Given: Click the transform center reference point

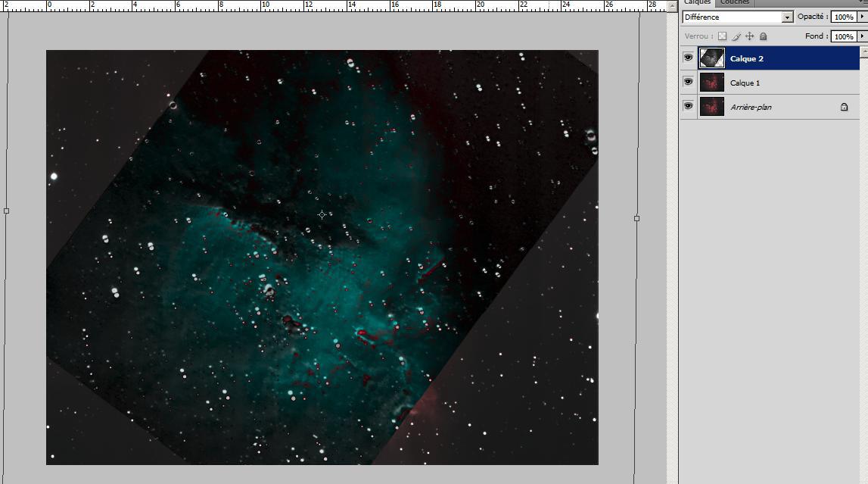Looking at the screenshot, I should 322,214.
